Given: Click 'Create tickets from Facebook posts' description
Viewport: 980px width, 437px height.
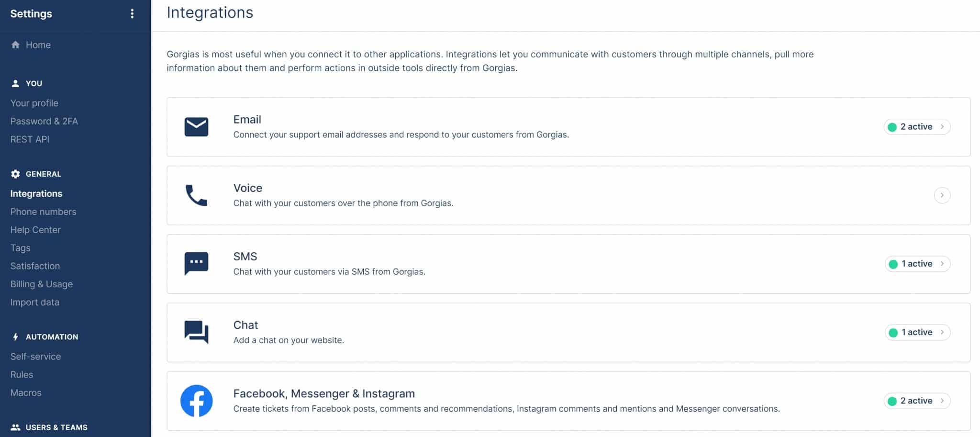Looking at the screenshot, I should pos(506,409).
